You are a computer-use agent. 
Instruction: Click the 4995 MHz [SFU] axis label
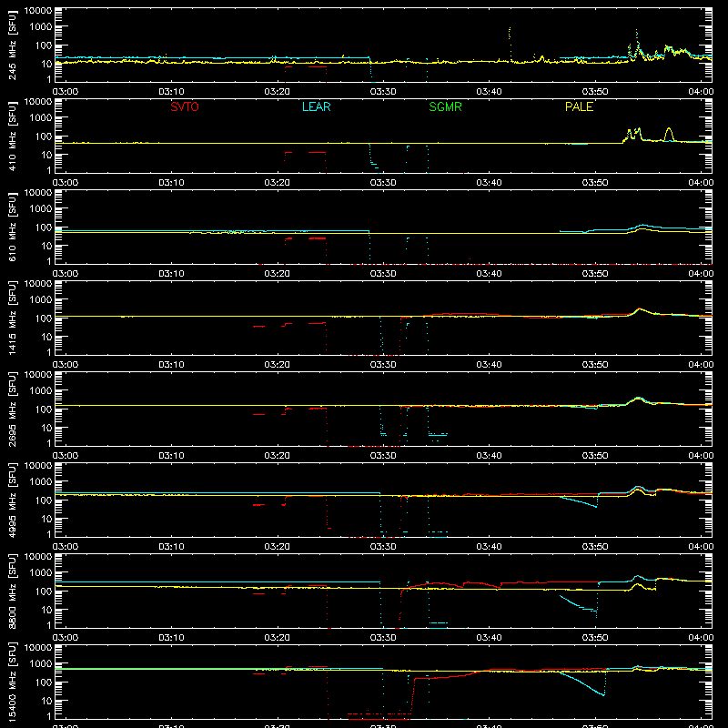pyautogui.click(x=13, y=500)
